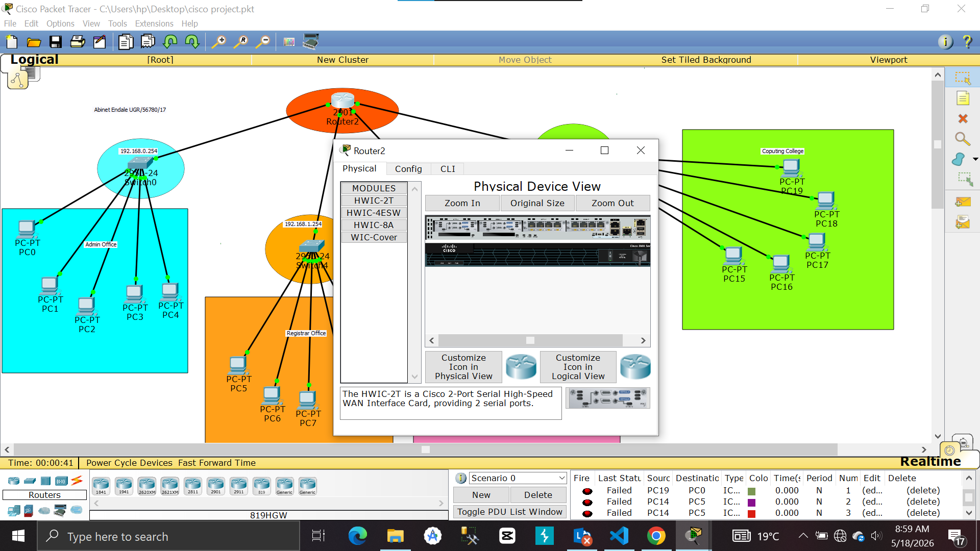Redo the last action
980x551 pixels.
(192, 42)
